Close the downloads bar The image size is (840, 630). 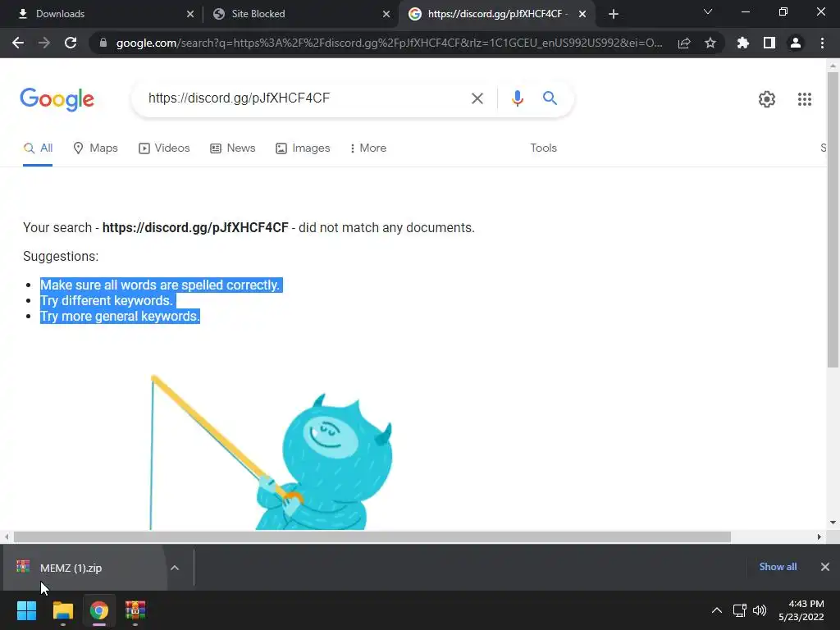(x=824, y=567)
